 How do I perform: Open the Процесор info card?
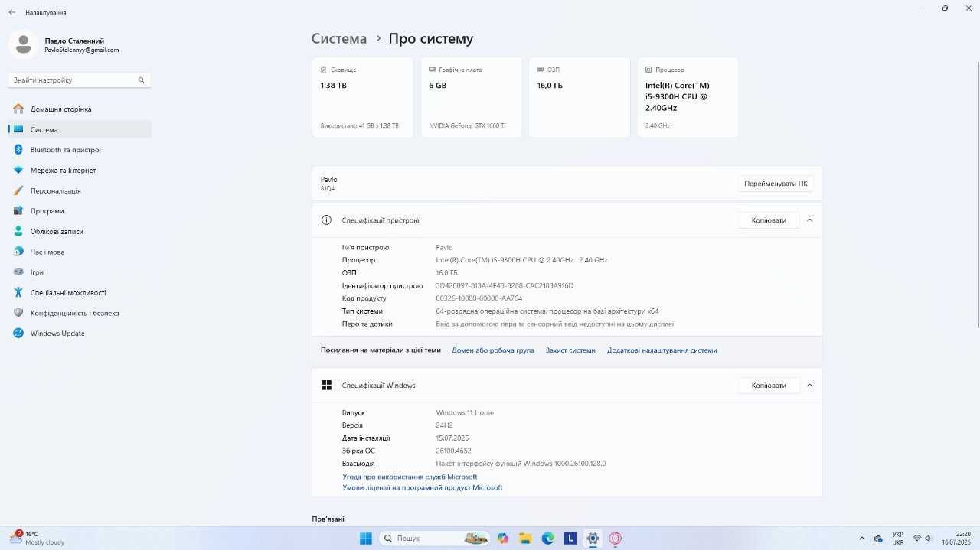point(688,97)
